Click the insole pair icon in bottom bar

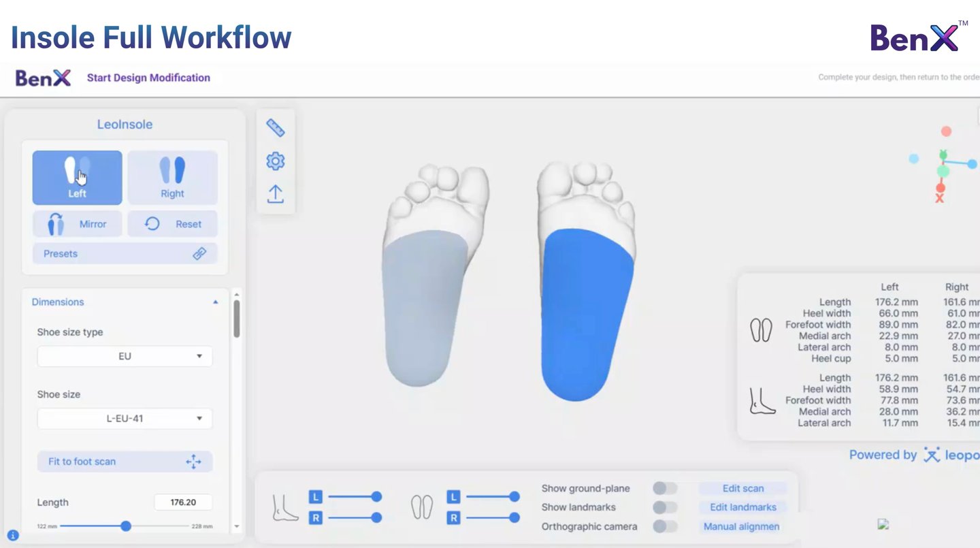tap(422, 507)
